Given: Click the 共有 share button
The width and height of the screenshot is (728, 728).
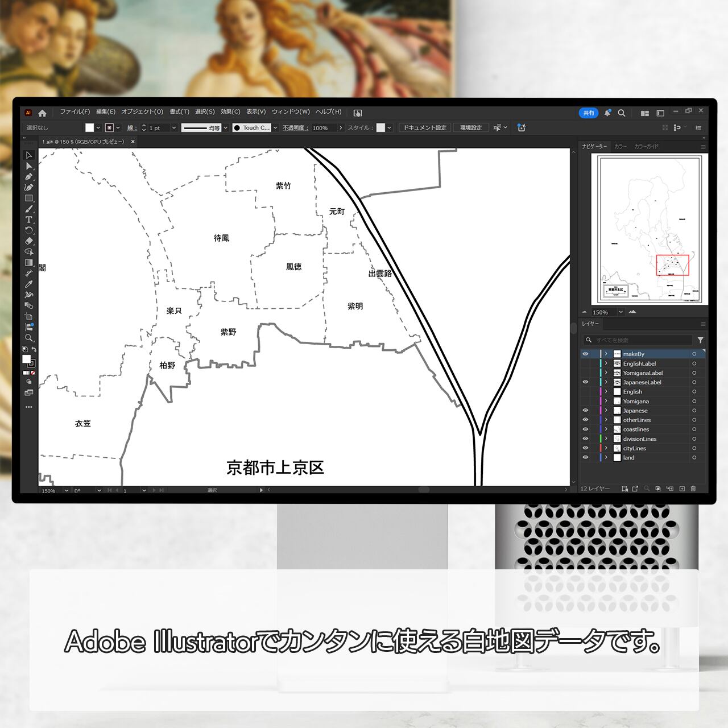Looking at the screenshot, I should point(589,113).
